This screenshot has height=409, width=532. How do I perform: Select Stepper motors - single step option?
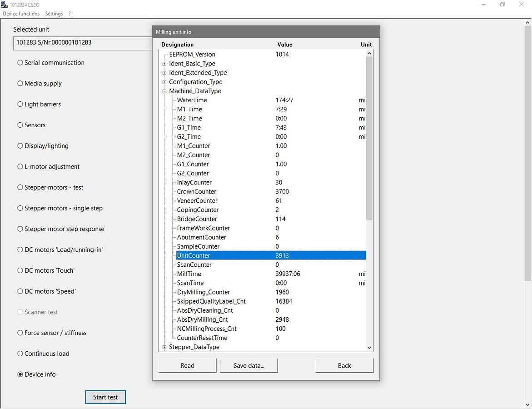click(20, 208)
